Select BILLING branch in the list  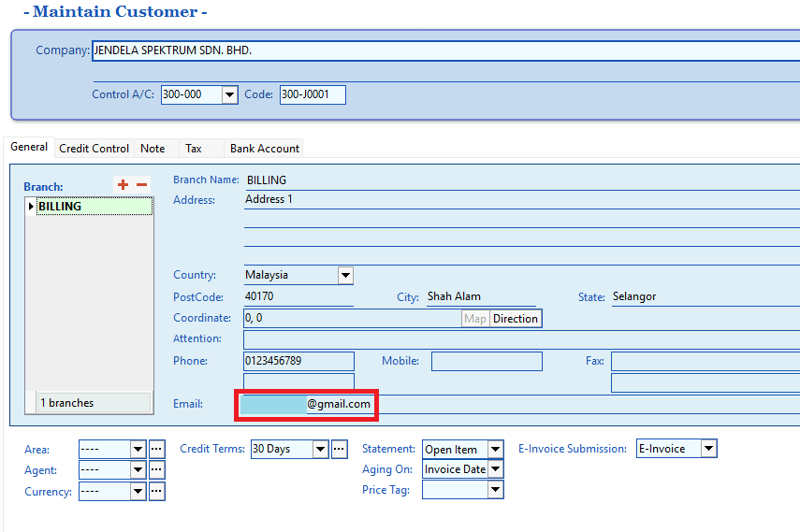(92, 207)
